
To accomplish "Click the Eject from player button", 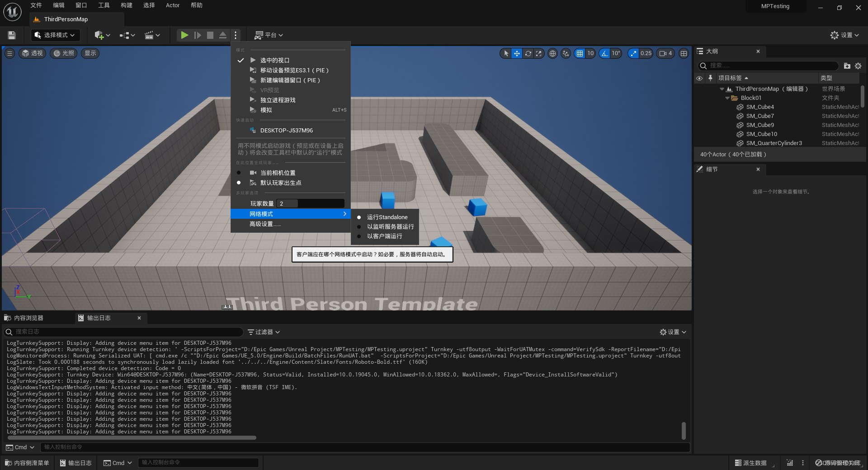I will [x=223, y=35].
